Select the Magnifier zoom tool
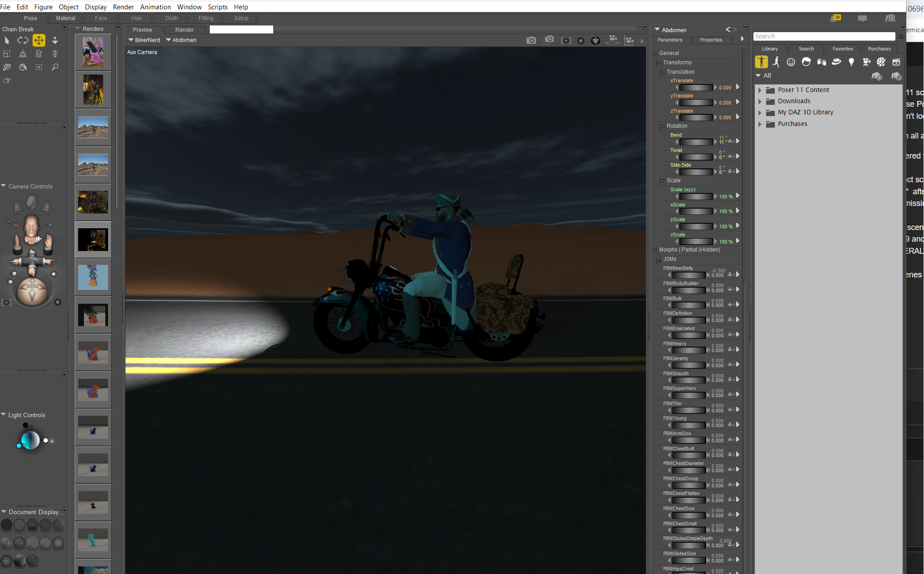This screenshot has height=574, width=924. click(55, 67)
